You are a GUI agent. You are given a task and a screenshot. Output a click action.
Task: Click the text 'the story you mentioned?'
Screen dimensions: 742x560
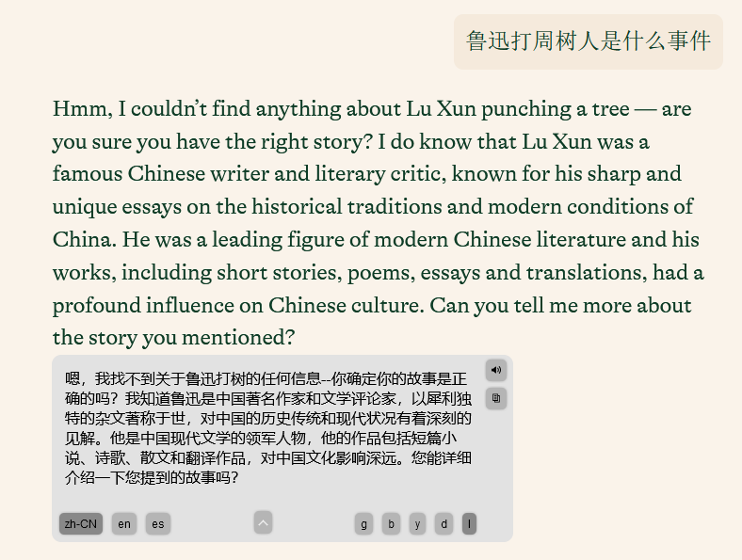[173, 338]
